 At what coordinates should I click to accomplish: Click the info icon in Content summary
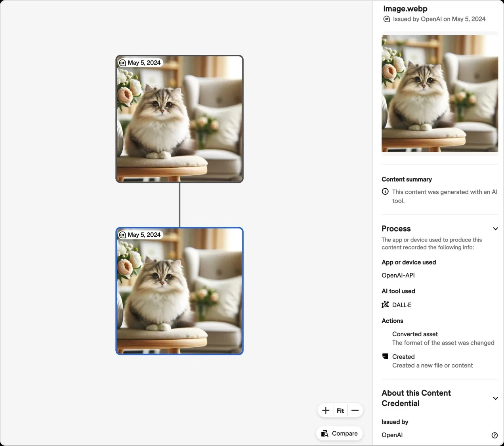point(385,191)
